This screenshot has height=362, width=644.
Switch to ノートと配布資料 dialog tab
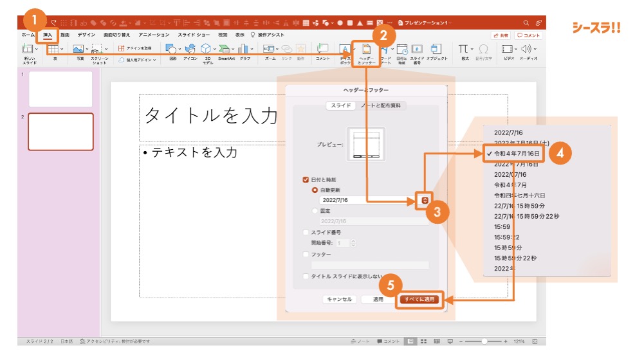pos(381,105)
